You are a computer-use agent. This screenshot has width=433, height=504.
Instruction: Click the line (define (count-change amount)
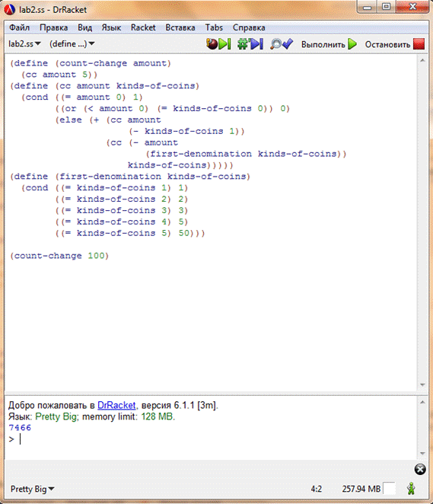91,63
